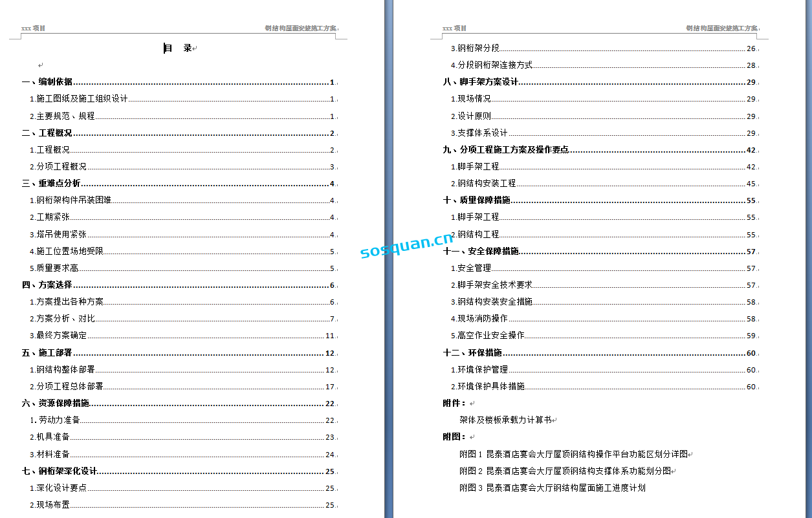This screenshot has width=812, height=518.
Task: Open the 4.现场消防操作 entry
Action: [479, 319]
